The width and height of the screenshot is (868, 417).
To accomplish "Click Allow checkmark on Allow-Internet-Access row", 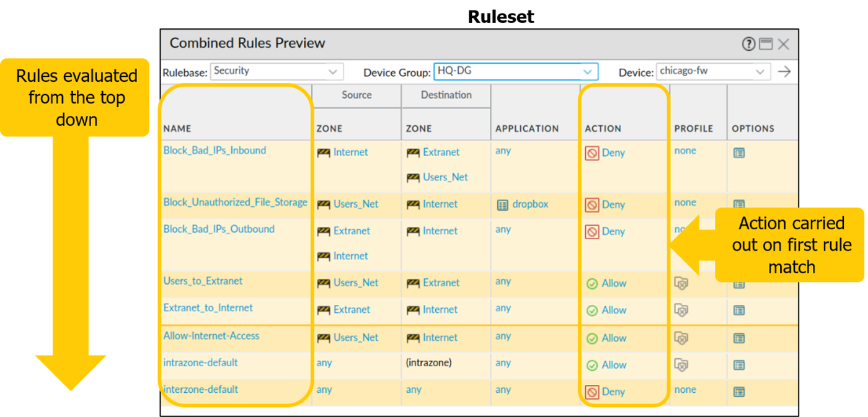I will pos(592,338).
